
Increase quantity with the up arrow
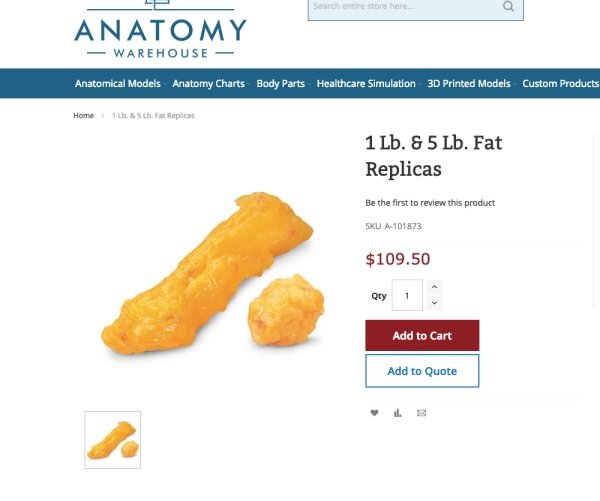pyautogui.click(x=434, y=287)
